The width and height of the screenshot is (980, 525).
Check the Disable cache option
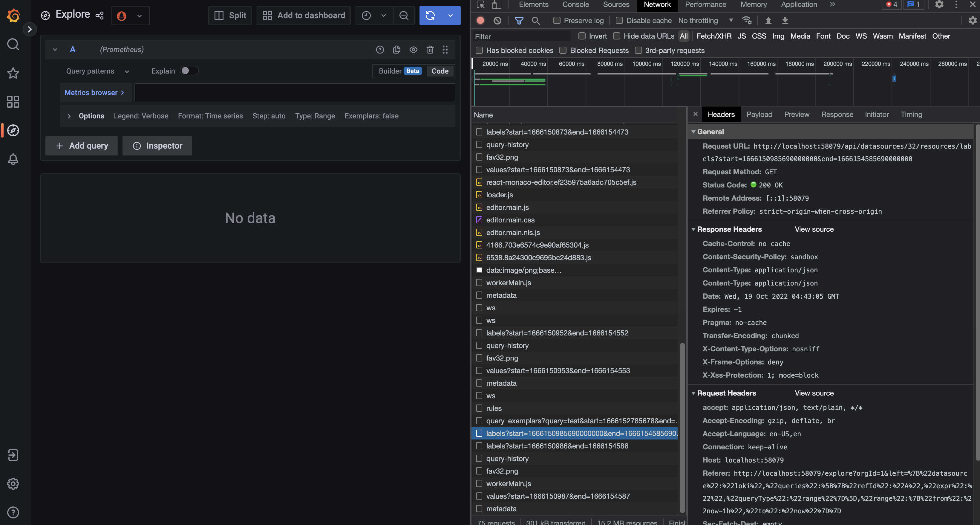click(x=619, y=21)
